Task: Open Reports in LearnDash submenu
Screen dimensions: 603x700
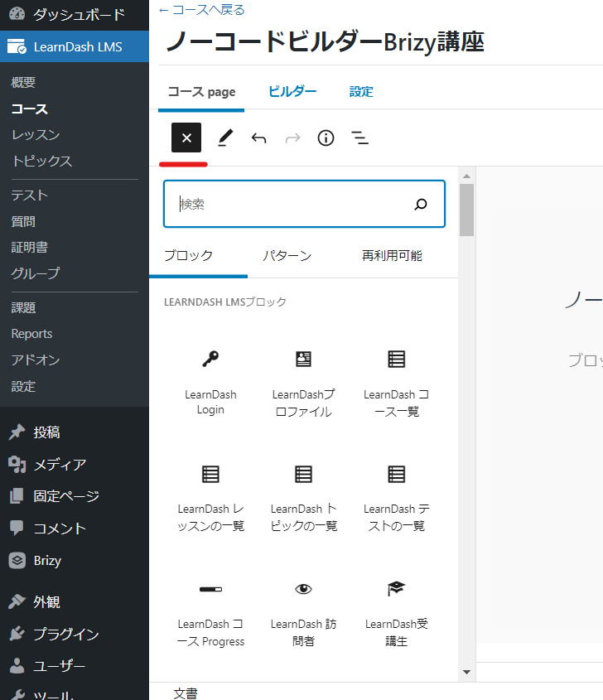Action: point(31,334)
